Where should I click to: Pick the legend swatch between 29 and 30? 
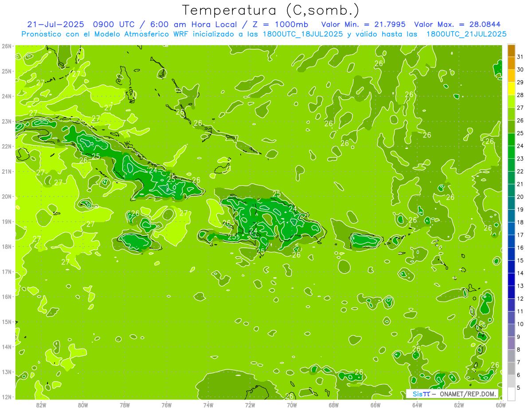(x=511, y=76)
